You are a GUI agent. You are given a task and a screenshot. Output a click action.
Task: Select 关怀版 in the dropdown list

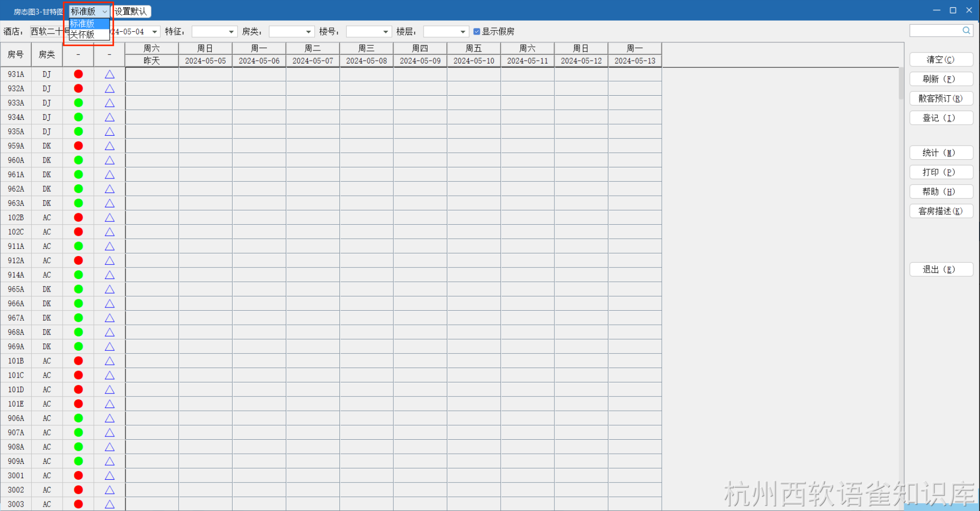click(x=89, y=35)
